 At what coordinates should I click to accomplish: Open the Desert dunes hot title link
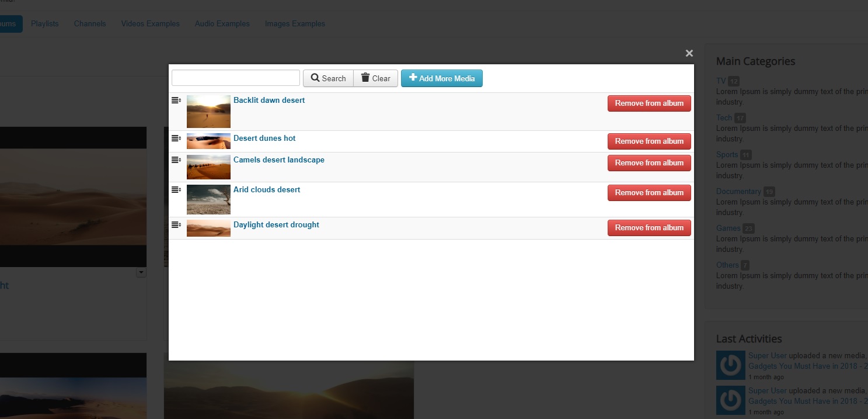[264, 138]
